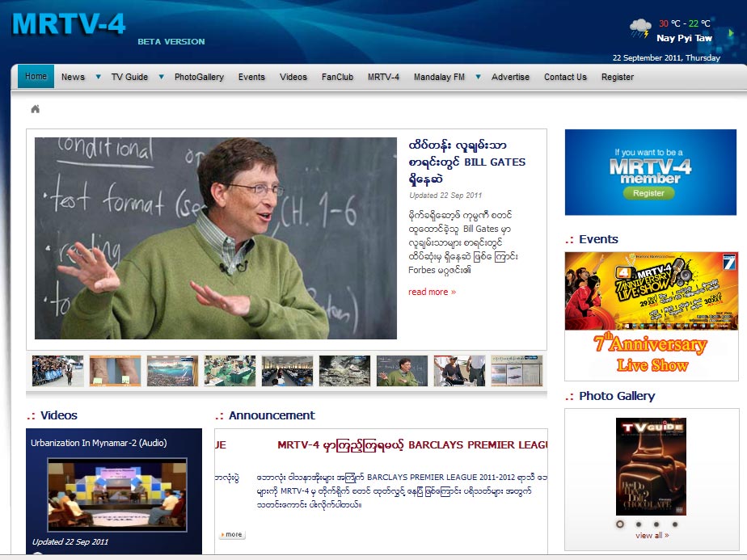Open the Mandalay FM menu item

(439, 77)
